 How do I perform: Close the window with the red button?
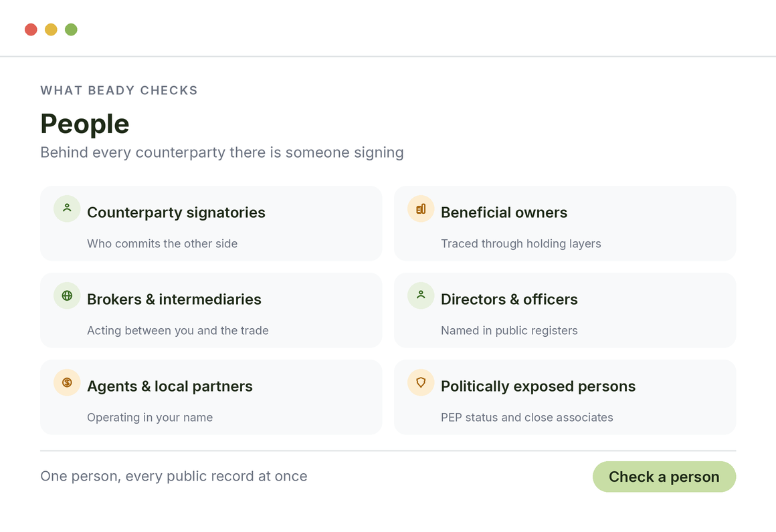pos(31,29)
